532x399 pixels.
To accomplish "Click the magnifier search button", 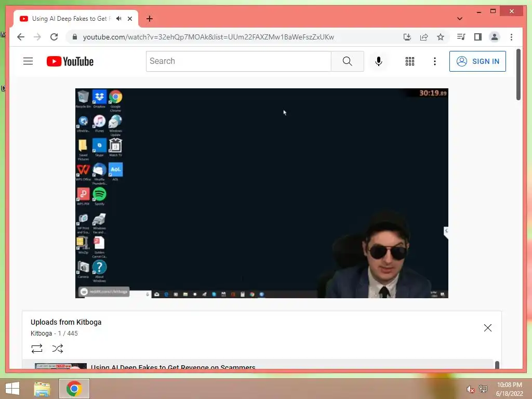I will [348, 61].
